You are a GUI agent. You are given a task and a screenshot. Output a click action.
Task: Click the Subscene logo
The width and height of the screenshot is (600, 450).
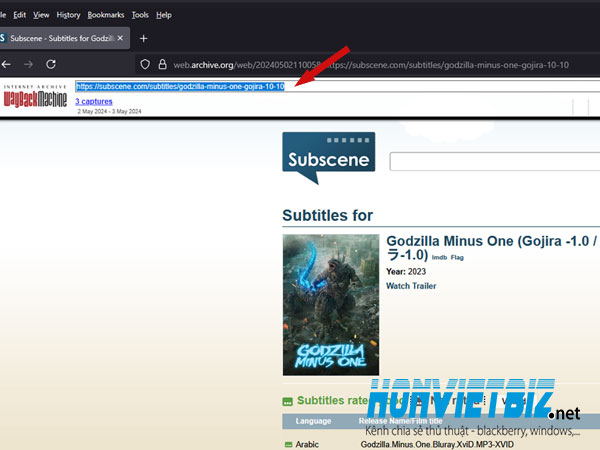(x=329, y=158)
